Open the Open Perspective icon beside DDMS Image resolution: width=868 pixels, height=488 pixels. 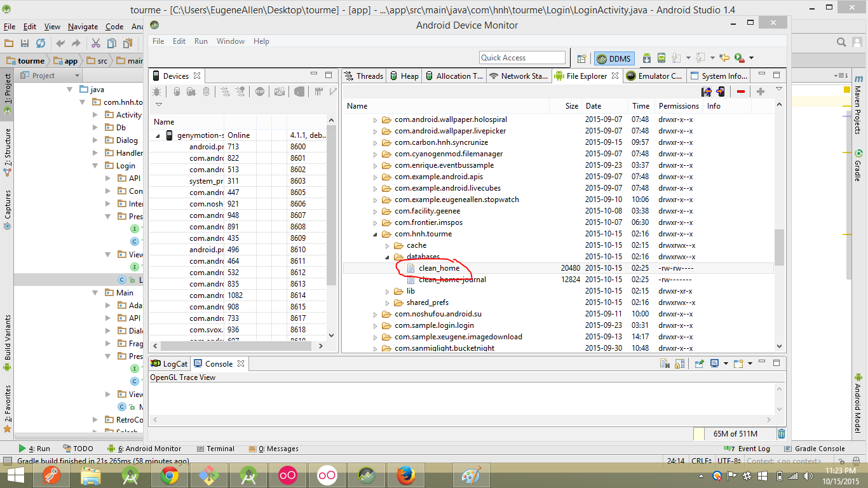581,58
